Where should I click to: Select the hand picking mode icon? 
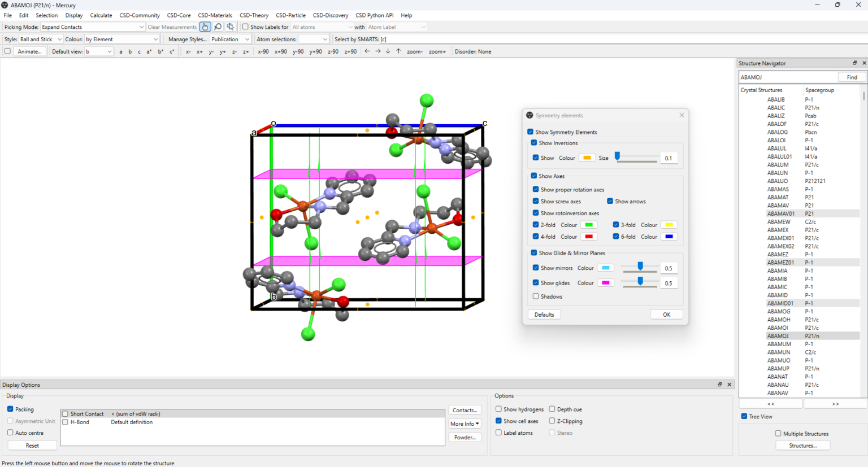(x=205, y=27)
